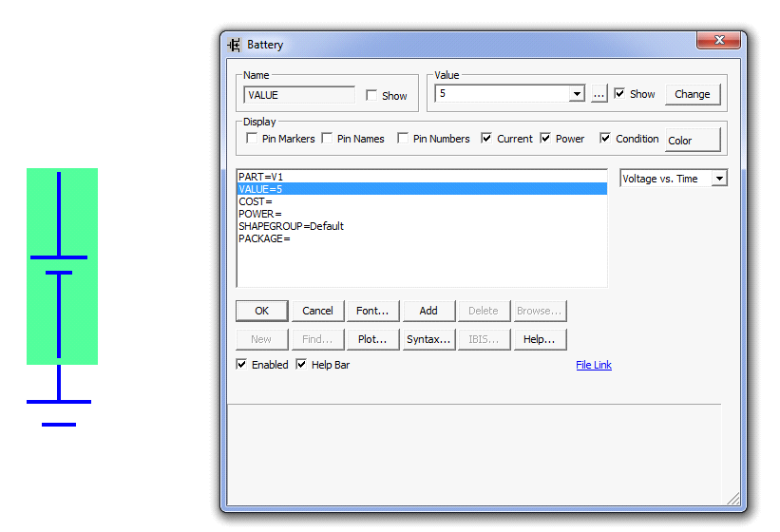Enable Pin Names display
Image resolution: width=780 pixels, height=532 pixels.
coord(327,138)
